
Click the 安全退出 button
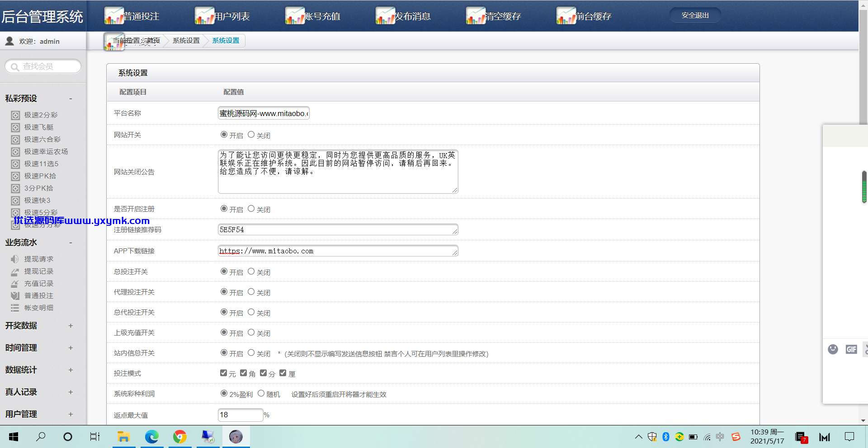(695, 15)
